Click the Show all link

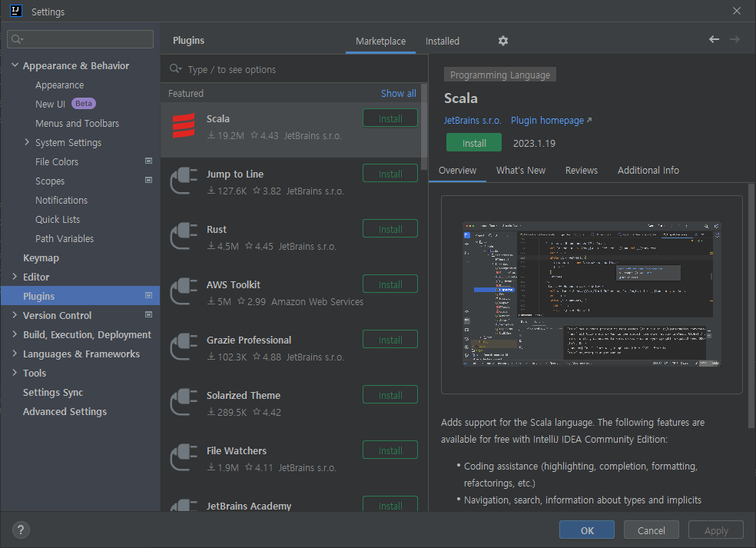tap(398, 93)
